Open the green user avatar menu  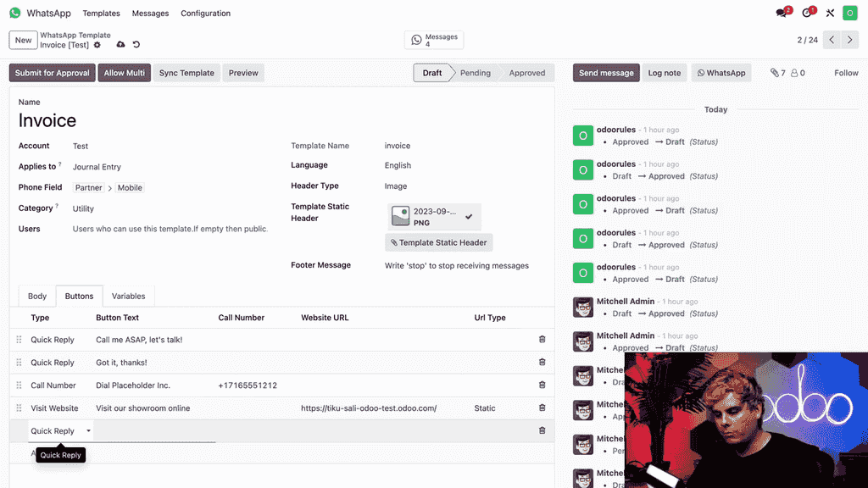coord(849,13)
